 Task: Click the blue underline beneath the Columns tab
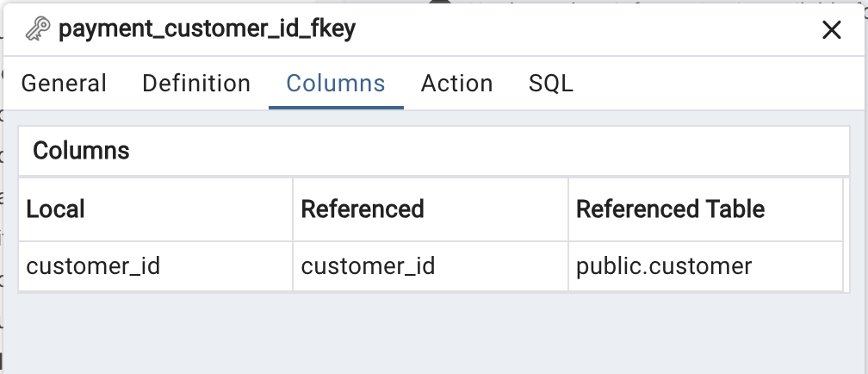point(336,108)
